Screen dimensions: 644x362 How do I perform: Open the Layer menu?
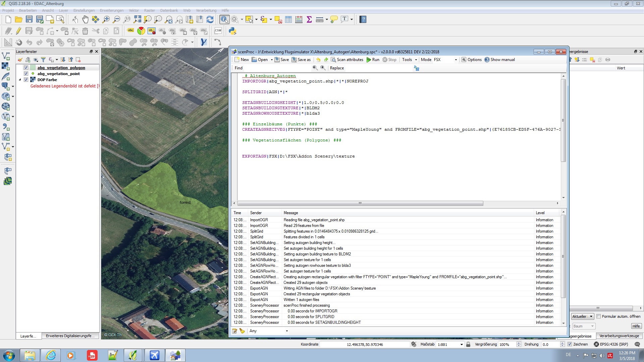pos(63,10)
